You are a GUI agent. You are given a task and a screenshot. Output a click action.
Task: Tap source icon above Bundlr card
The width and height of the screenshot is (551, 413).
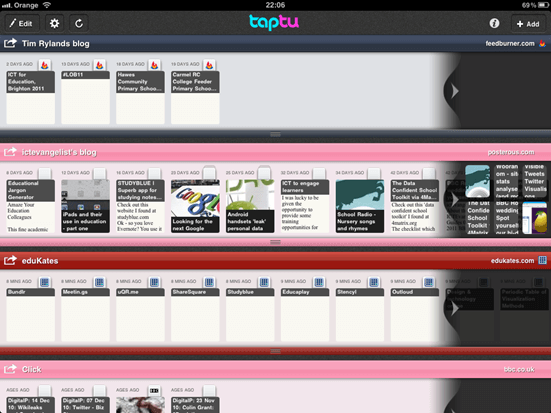[x=45, y=282]
